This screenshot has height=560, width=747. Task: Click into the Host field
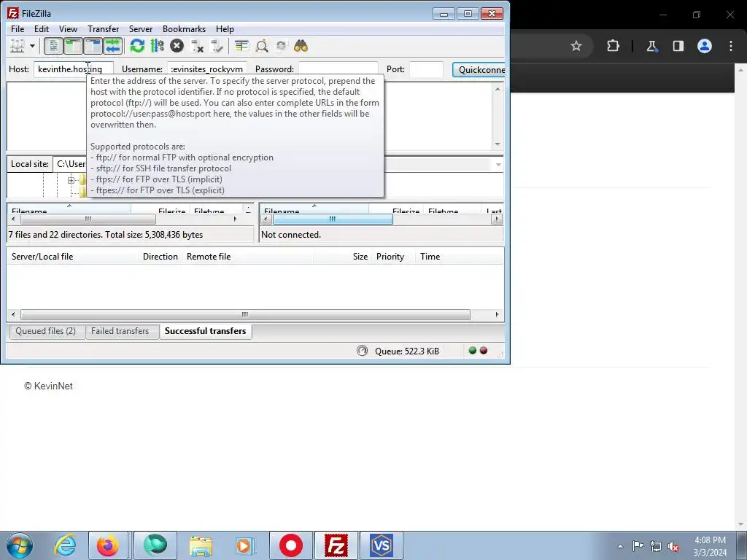coord(74,69)
